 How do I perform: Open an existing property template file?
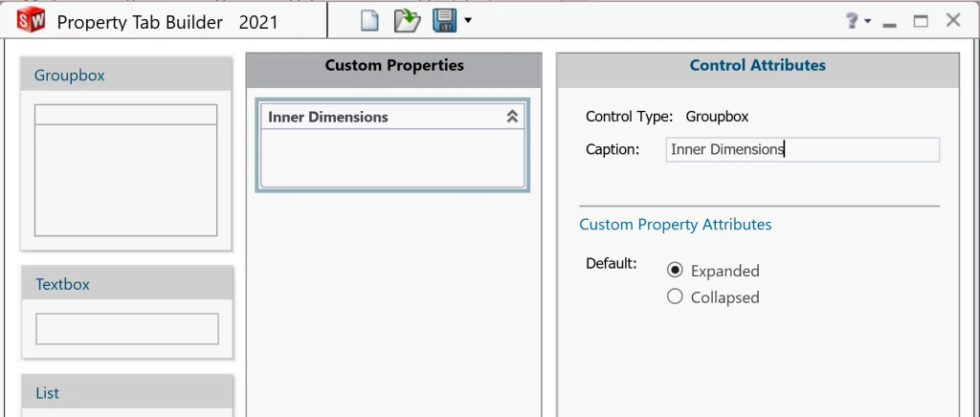click(408, 20)
